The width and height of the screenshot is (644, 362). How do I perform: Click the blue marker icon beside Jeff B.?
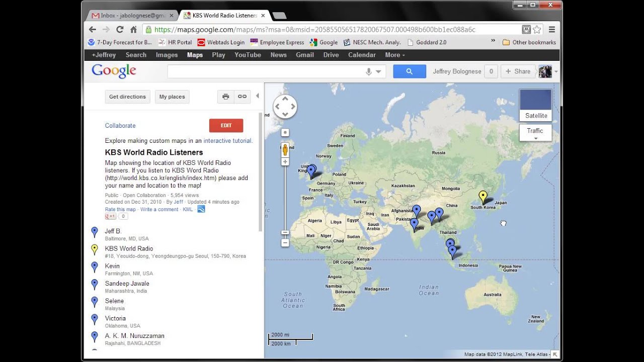[94, 232]
